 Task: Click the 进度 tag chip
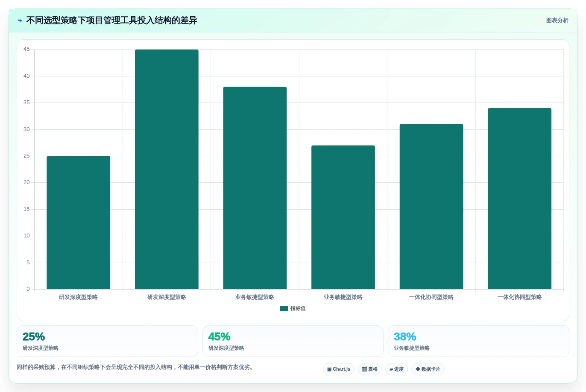tap(396, 369)
